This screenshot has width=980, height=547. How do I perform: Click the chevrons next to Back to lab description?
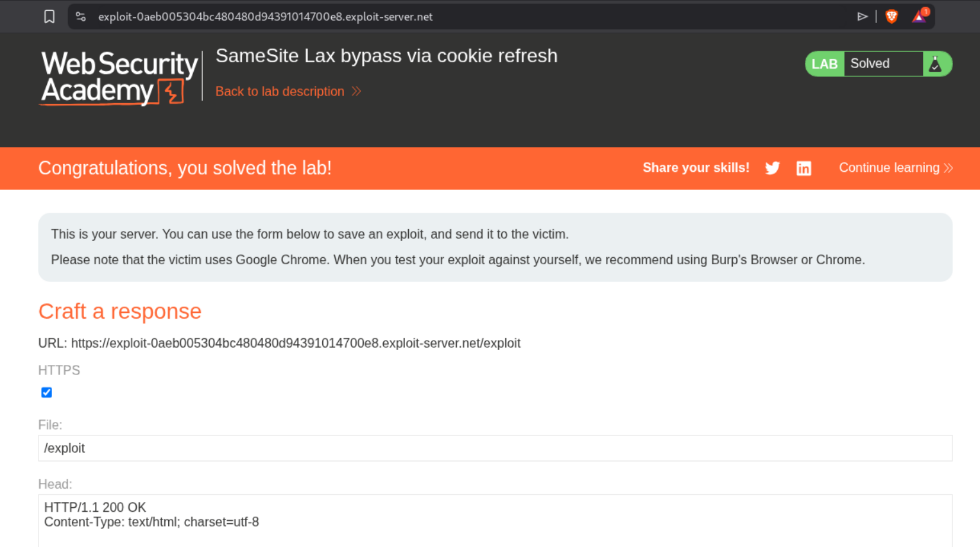(356, 92)
